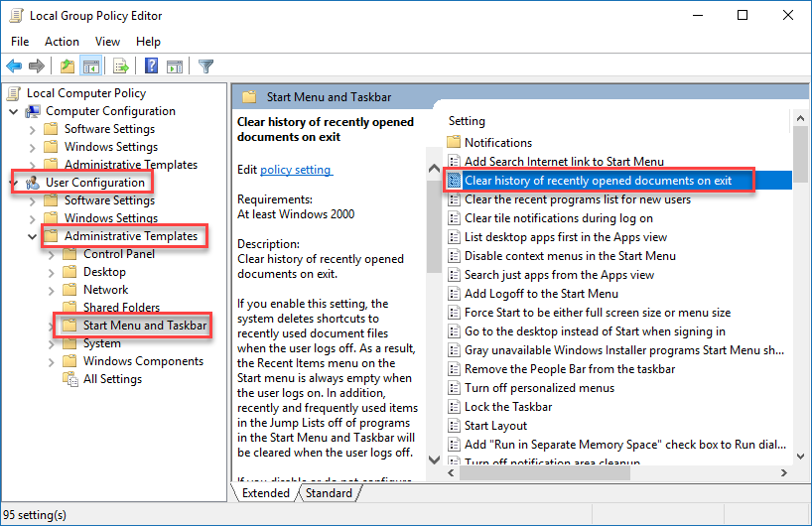Click the settings list scroll right arrow
Image resolution: width=812 pixels, height=526 pixels.
click(x=784, y=472)
